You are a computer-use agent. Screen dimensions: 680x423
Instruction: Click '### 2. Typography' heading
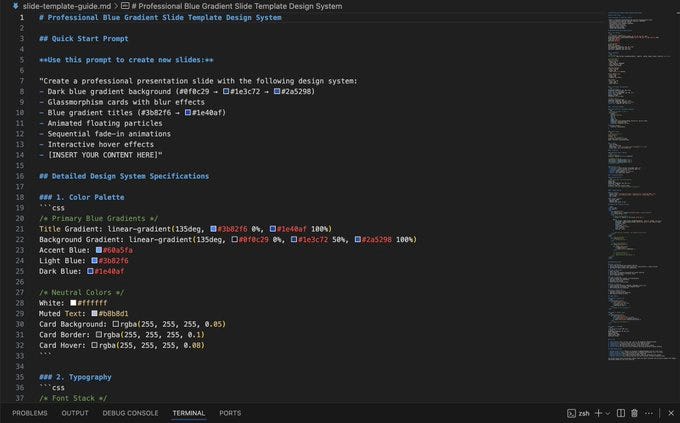tap(75, 377)
